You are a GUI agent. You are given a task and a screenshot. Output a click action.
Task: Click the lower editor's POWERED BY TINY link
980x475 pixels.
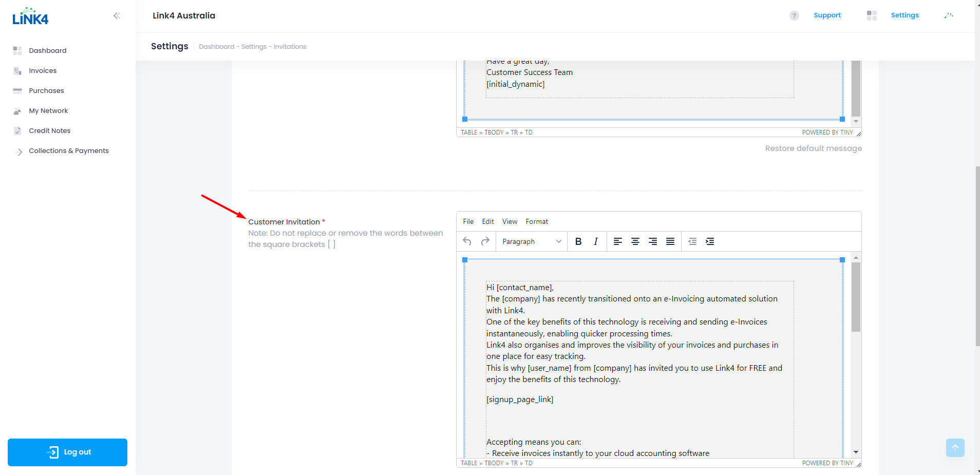[x=827, y=463]
